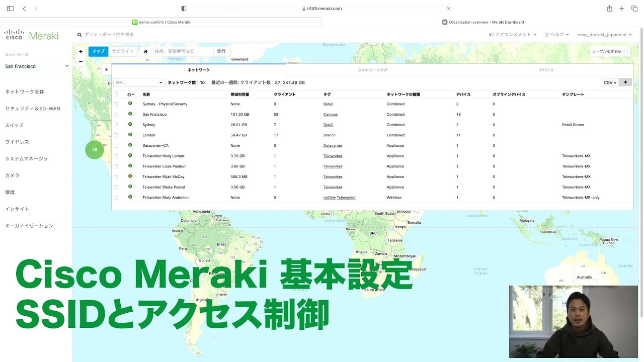Select checkbox for London row

[x=116, y=135]
